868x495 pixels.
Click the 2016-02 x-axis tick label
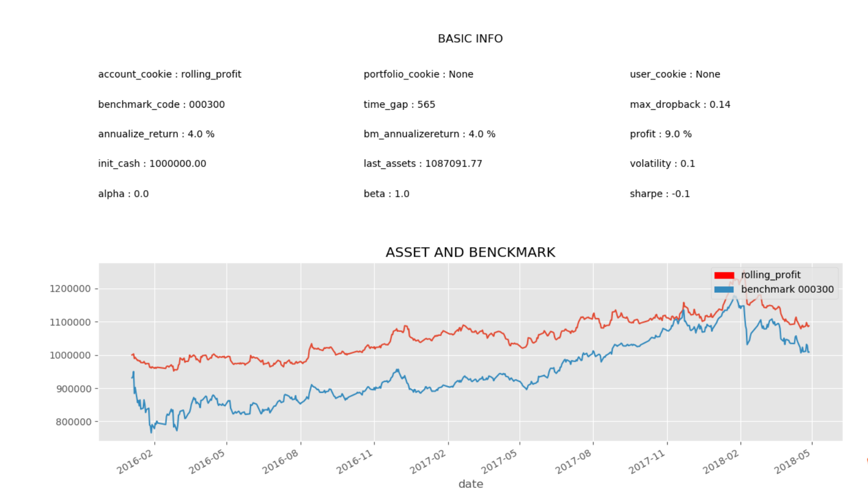click(135, 461)
